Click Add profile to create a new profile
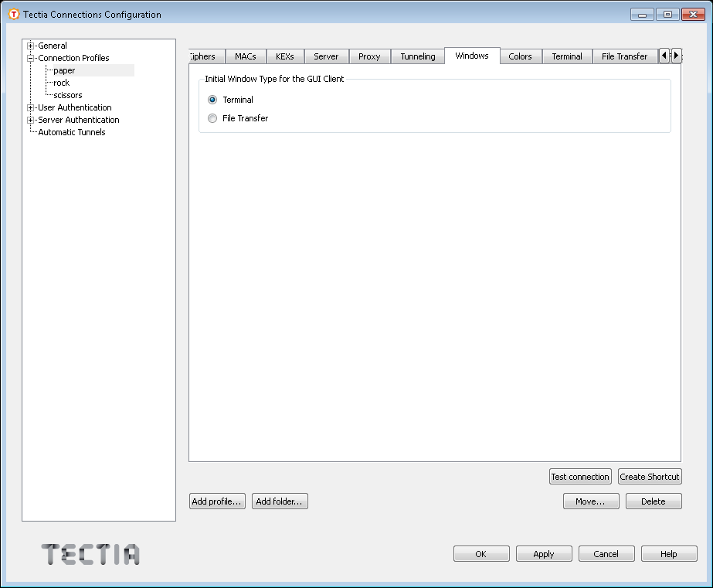713x588 pixels. pyautogui.click(x=216, y=501)
